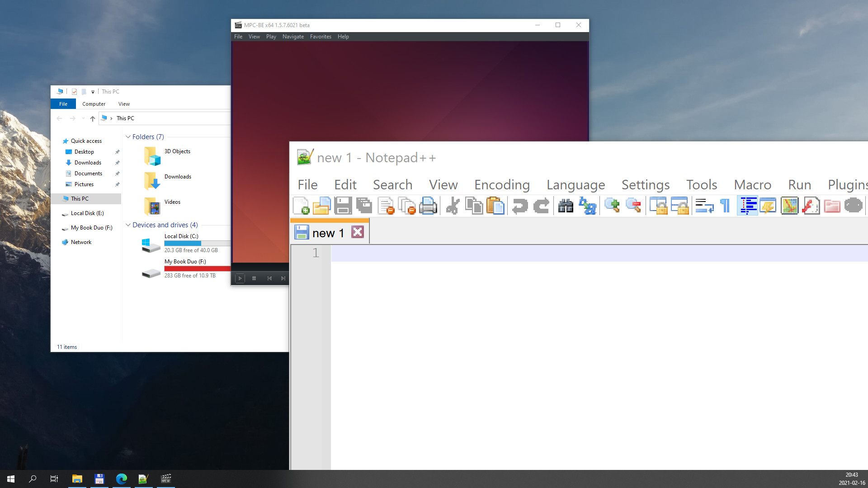This screenshot has width=868, height=488.
Task: Undo last edit with the undo arrow icon
Action: [519, 206]
